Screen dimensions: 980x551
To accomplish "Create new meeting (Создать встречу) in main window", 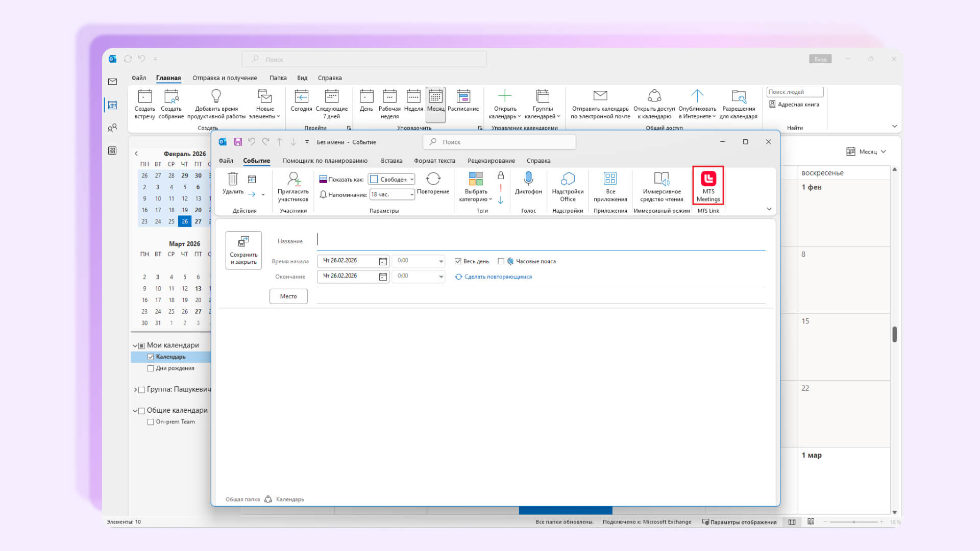I will (x=144, y=105).
